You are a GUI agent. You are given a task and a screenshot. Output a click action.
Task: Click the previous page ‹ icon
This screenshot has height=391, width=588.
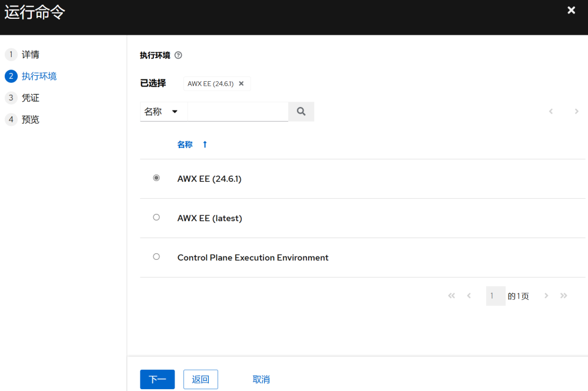click(x=469, y=296)
